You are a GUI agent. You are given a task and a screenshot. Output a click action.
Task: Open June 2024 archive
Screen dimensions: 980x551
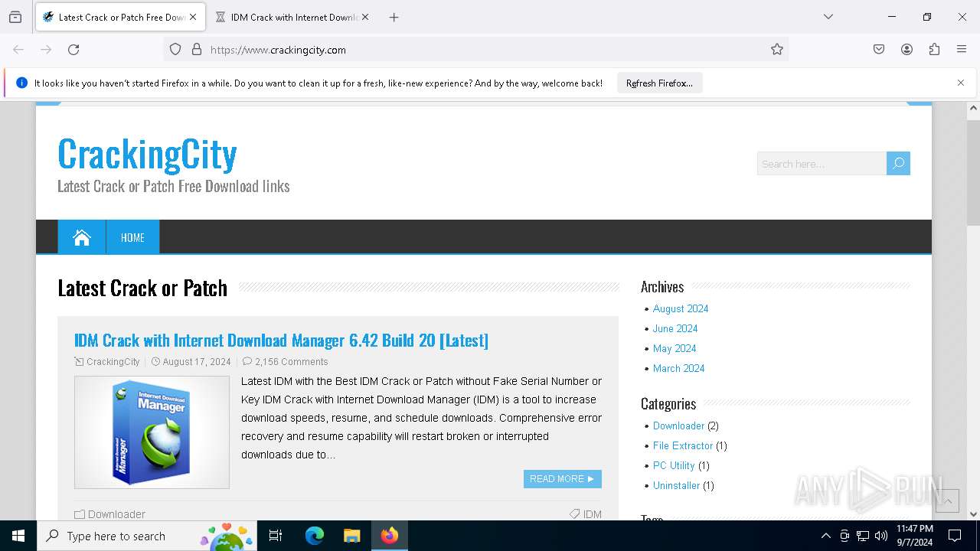pyautogui.click(x=675, y=328)
